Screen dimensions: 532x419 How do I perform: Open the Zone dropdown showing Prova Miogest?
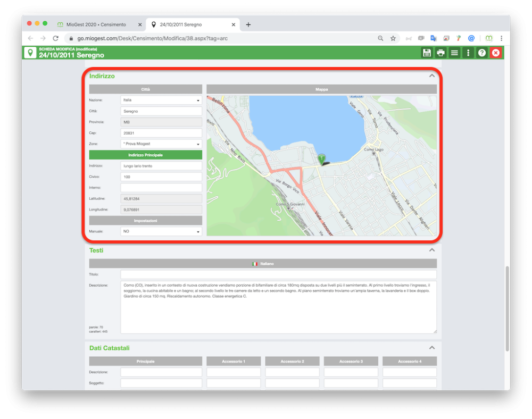[161, 144]
